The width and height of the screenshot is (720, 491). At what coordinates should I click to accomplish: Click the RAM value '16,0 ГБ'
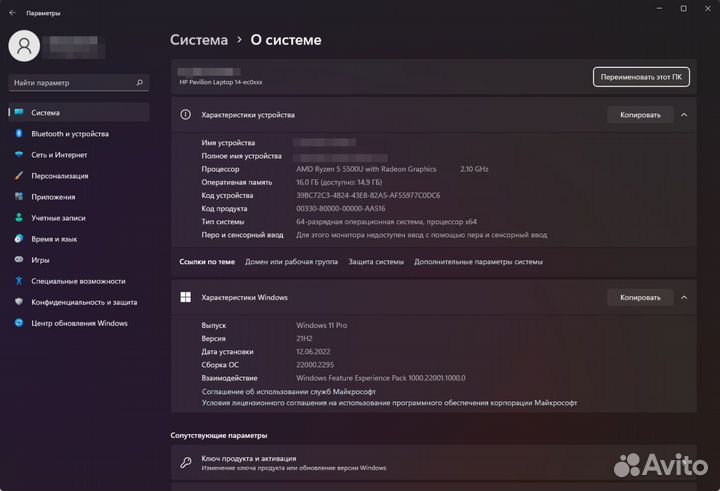point(339,182)
